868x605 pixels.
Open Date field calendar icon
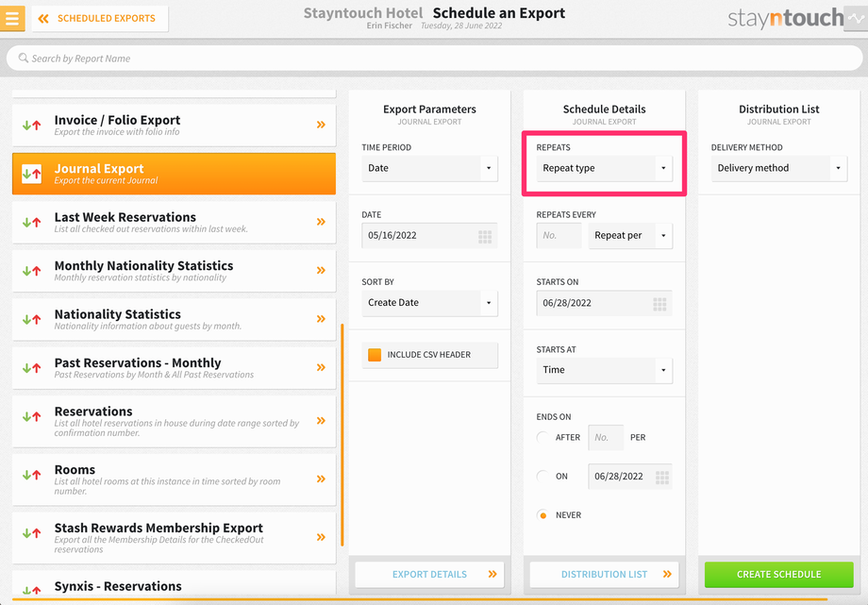click(x=485, y=237)
